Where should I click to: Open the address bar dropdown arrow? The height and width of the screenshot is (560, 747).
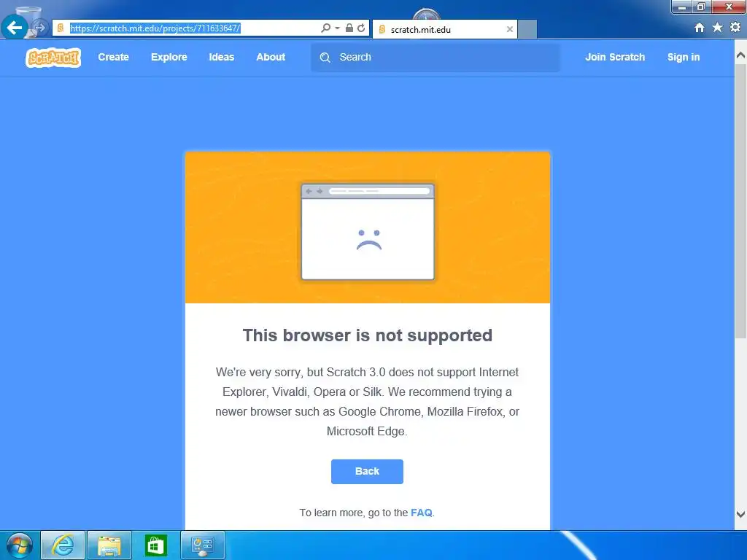coord(337,28)
